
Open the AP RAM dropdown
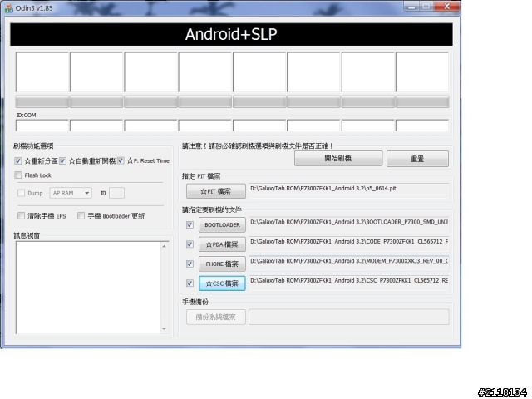click(x=71, y=193)
